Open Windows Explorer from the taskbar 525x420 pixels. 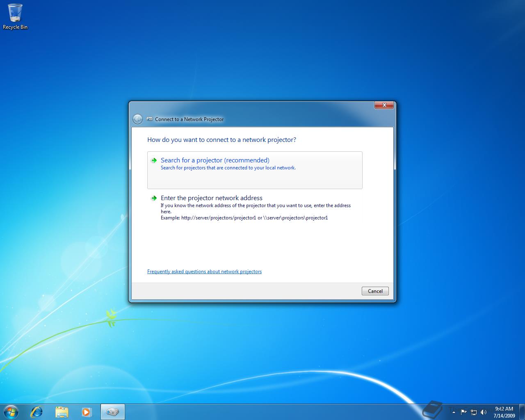pyautogui.click(x=62, y=412)
